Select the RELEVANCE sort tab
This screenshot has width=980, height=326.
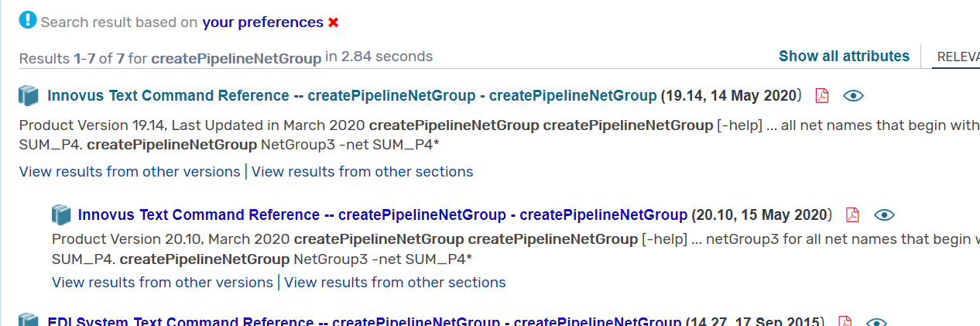click(x=958, y=57)
